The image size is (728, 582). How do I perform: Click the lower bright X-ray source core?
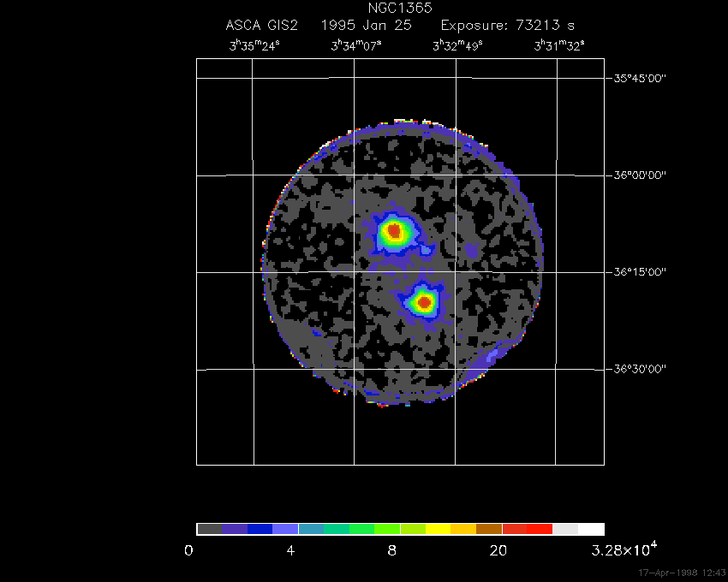click(x=424, y=303)
